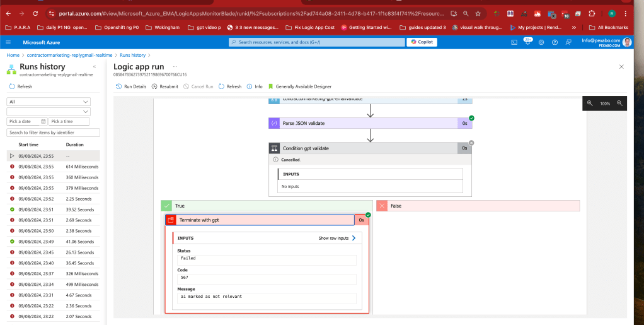Click Search to filter items by identifier
Screen dimensions: 644x325
54,133
